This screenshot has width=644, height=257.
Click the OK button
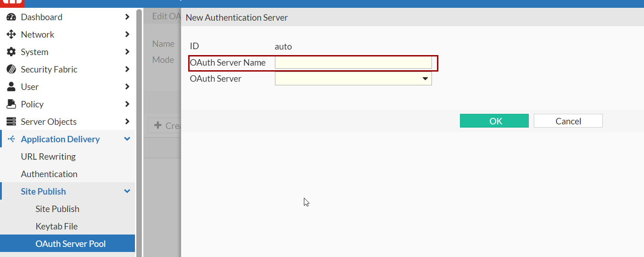494,121
